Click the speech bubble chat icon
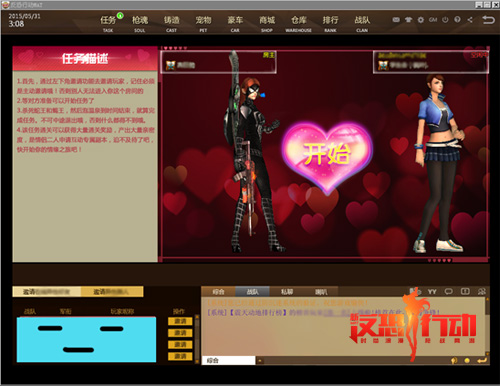The image size is (500, 386). (x=449, y=292)
